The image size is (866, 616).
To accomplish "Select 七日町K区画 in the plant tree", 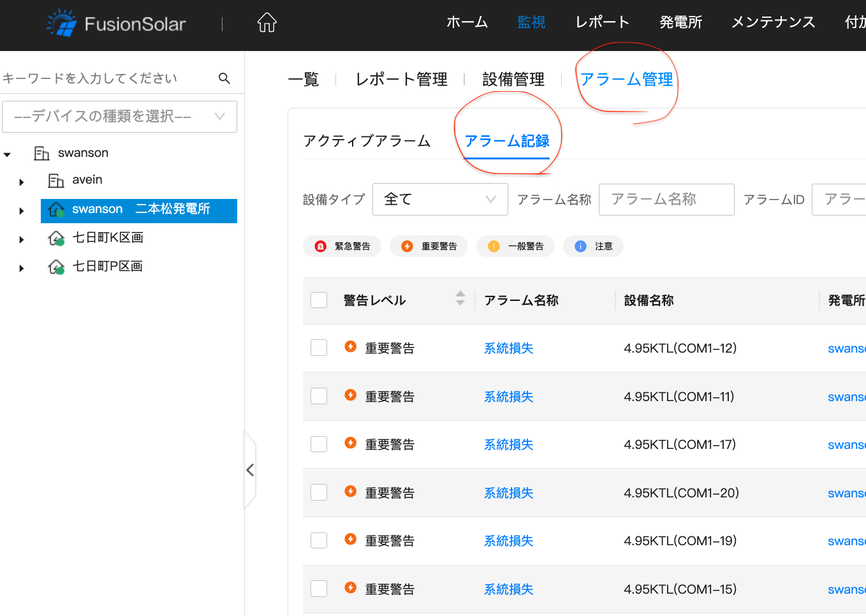I will tap(107, 238).
